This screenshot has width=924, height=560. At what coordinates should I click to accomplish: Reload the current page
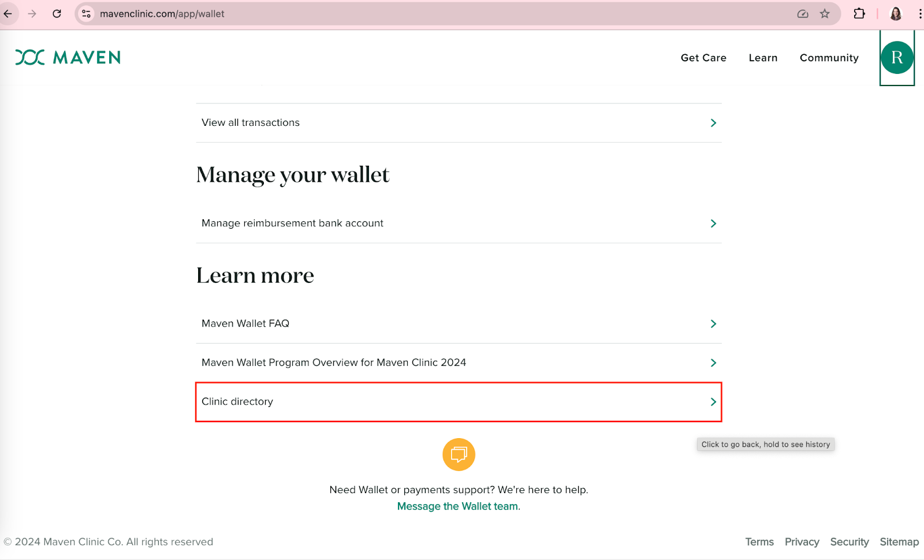pos(57,14)
